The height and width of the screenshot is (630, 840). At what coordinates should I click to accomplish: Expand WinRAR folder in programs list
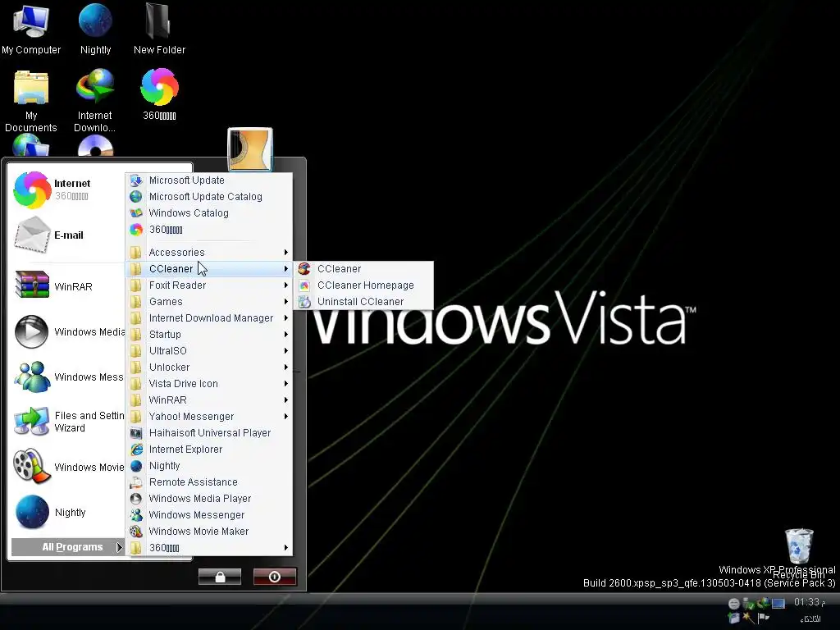coord(210,400)
